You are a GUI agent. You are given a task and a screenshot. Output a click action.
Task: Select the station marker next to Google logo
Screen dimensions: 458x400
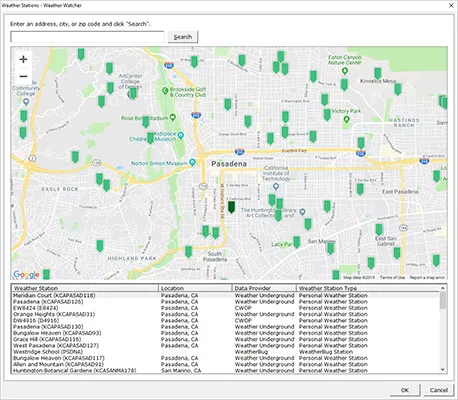coord(46,274)
